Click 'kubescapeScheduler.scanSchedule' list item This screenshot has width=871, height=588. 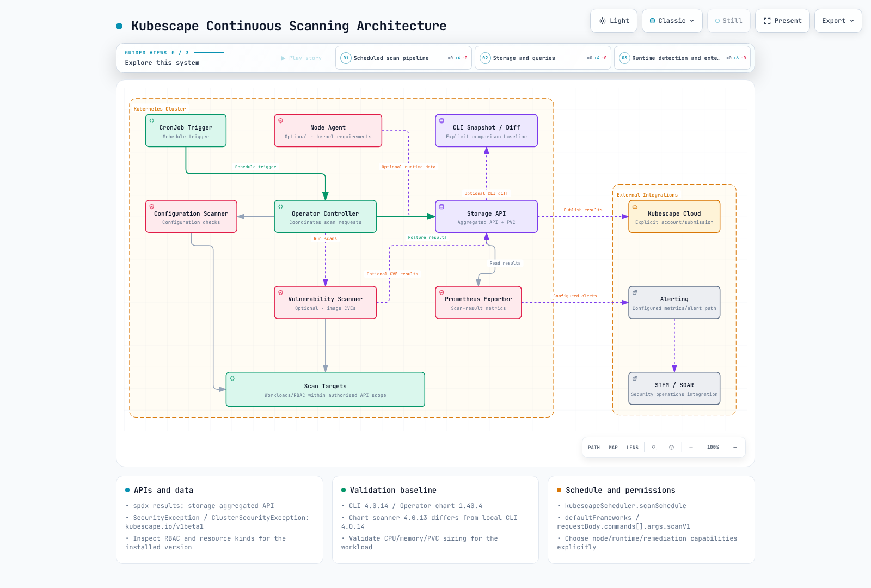point(625,506)
